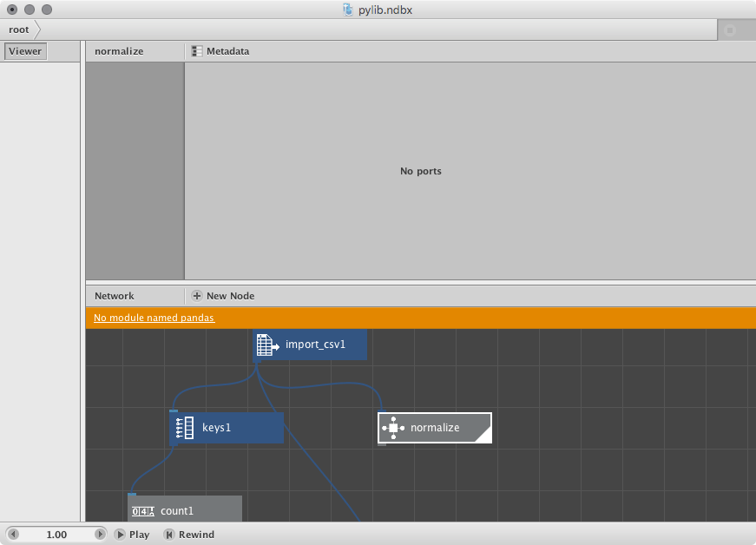Click the Rewind playback icon

pyautogui.click(x=168, y=535)
